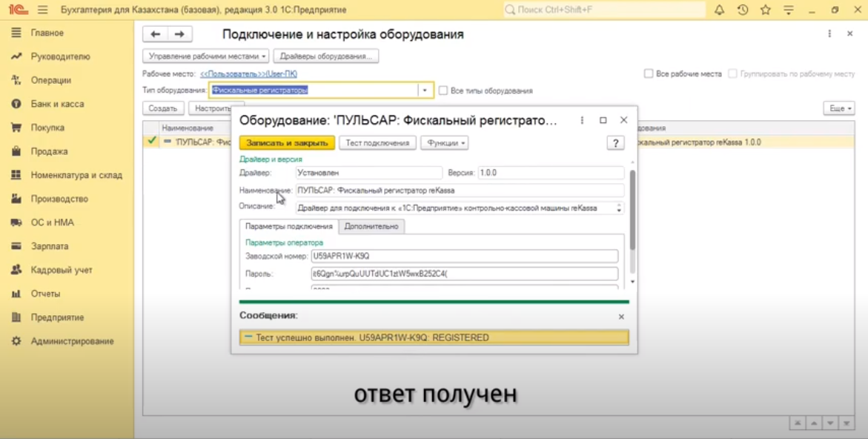Click the dialog vertical scrollbar
This screenshot has height=439, width=868.
pos(632,211)
